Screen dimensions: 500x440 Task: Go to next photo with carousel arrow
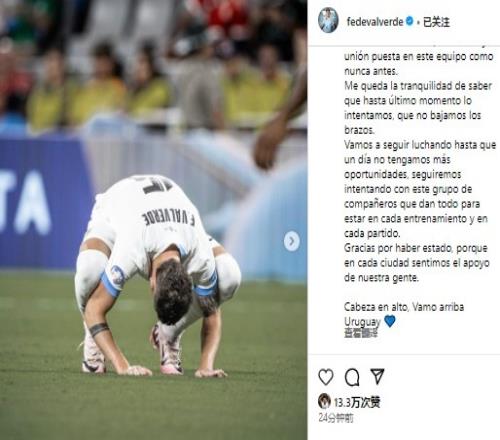point(292,241)
